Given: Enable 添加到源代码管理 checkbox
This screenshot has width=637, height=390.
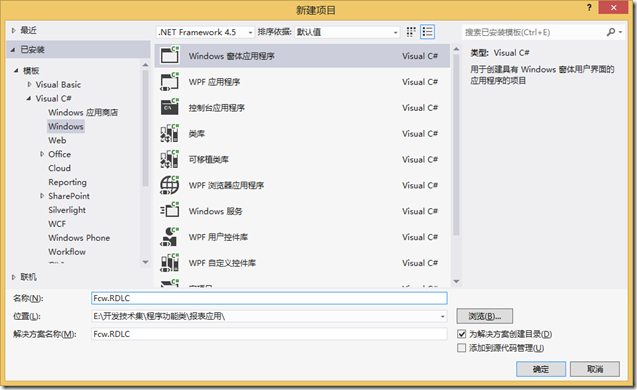Looking at the screenshot, I should [462, 348].
